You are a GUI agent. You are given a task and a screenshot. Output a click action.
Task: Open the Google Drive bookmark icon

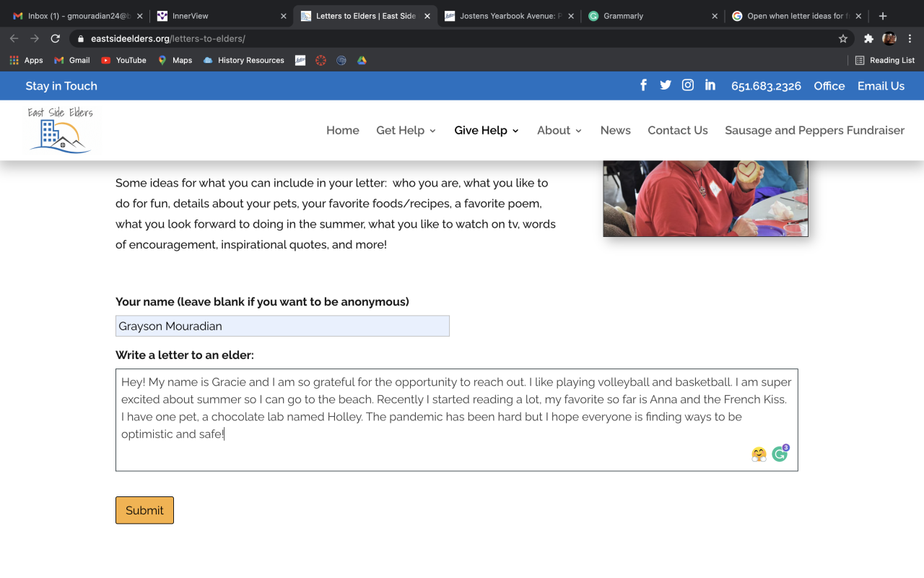pos(362,60)
